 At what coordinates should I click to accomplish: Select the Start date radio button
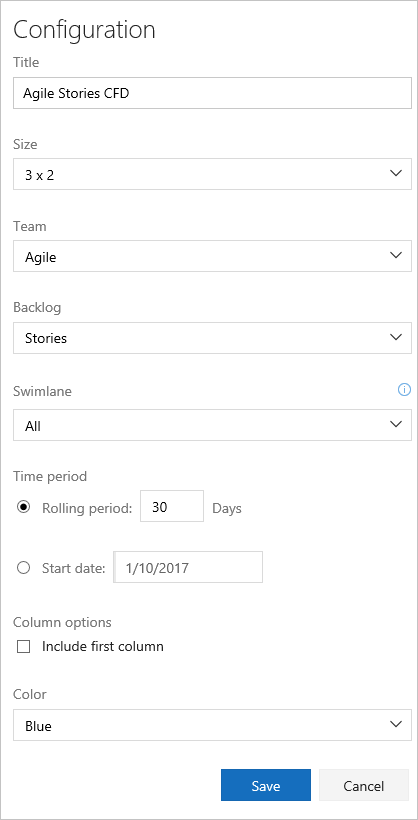[24, 567]
